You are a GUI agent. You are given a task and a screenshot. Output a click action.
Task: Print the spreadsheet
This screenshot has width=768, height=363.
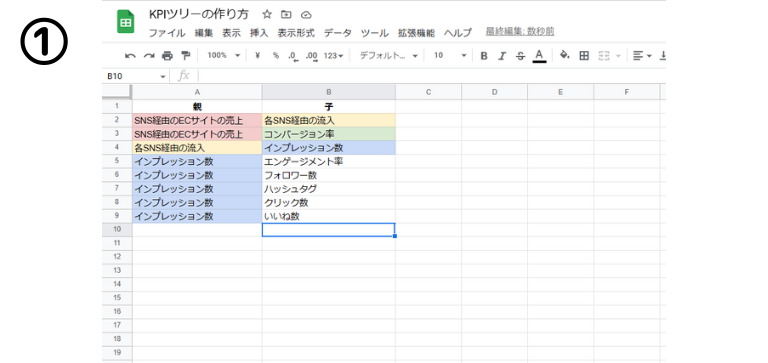168,56
